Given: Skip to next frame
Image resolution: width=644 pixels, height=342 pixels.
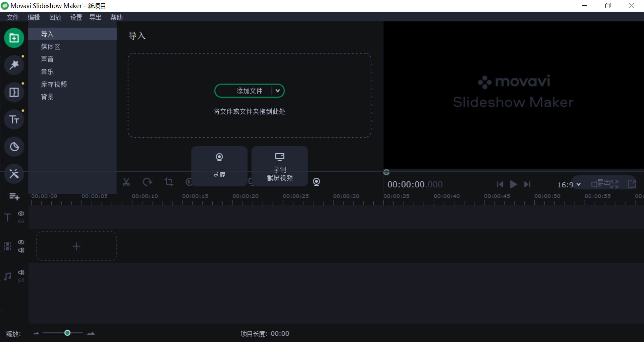Looking at the screenshot, I should 527,184.
